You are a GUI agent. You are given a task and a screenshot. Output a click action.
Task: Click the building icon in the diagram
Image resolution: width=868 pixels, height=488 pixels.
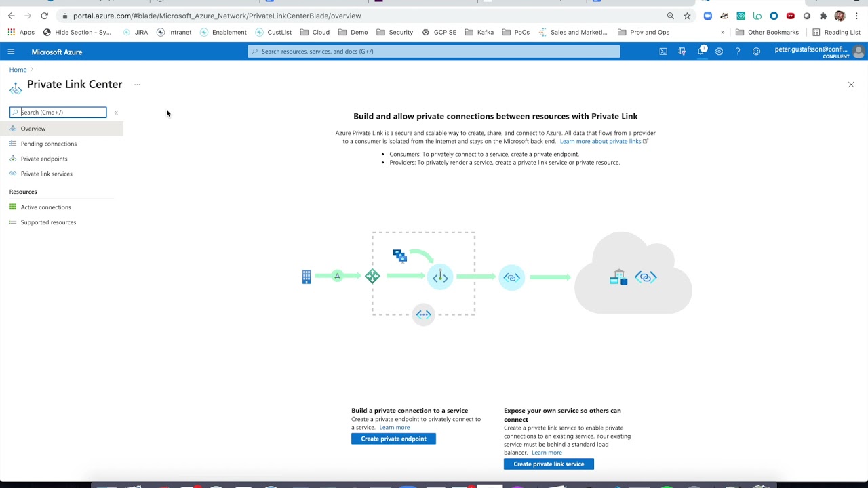307,277
